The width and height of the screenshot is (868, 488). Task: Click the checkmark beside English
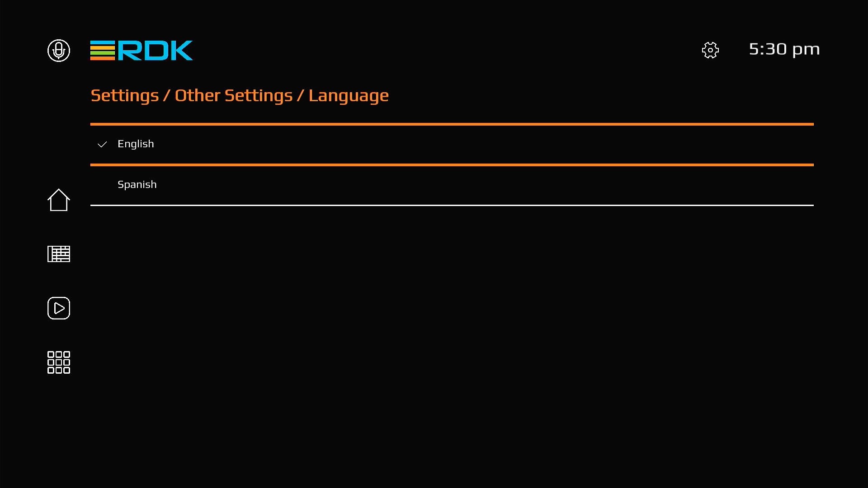click(x=102, y=145)
